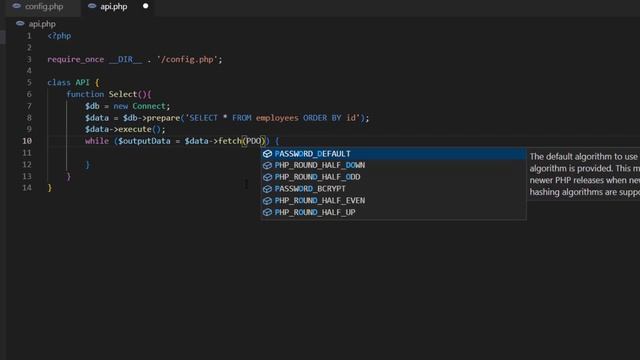Click class name 'API' on line 5
The image size is (640, 360).
pos(82,82)
